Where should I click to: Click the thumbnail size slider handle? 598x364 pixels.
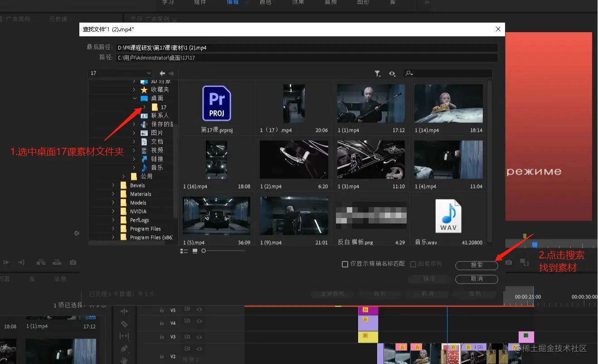point(204,251)
